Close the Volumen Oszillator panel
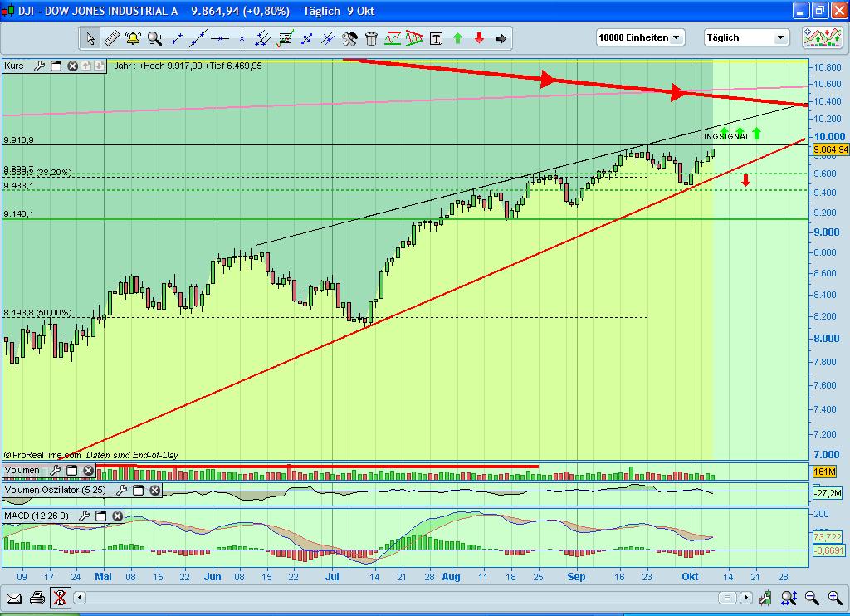 [x=154, y=491]
